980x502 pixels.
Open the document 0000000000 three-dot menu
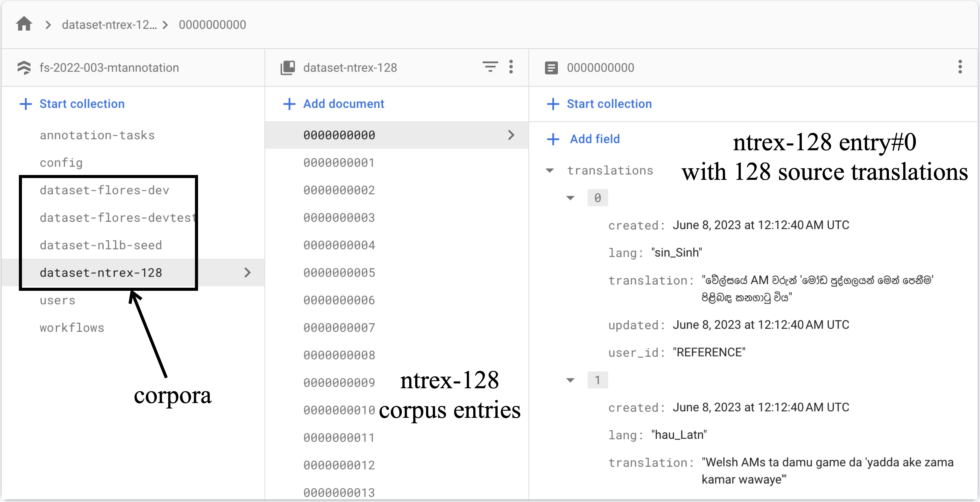[x=960, y=67]
